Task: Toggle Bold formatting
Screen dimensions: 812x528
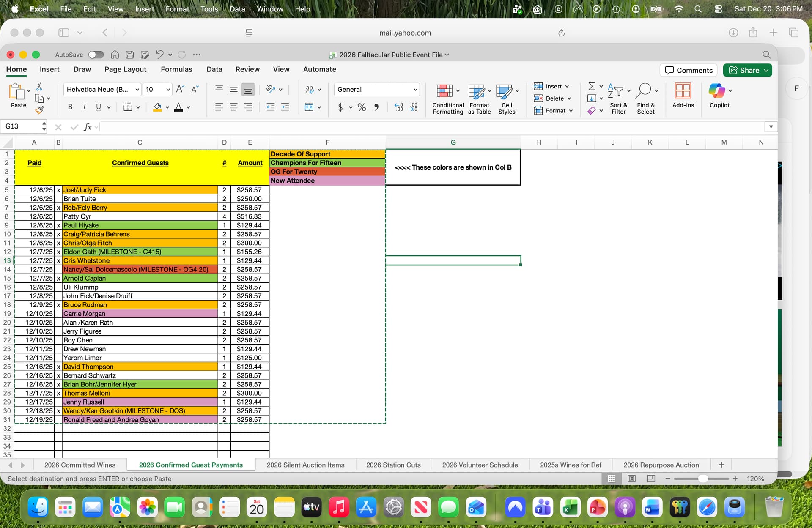Action: (70, 107)
